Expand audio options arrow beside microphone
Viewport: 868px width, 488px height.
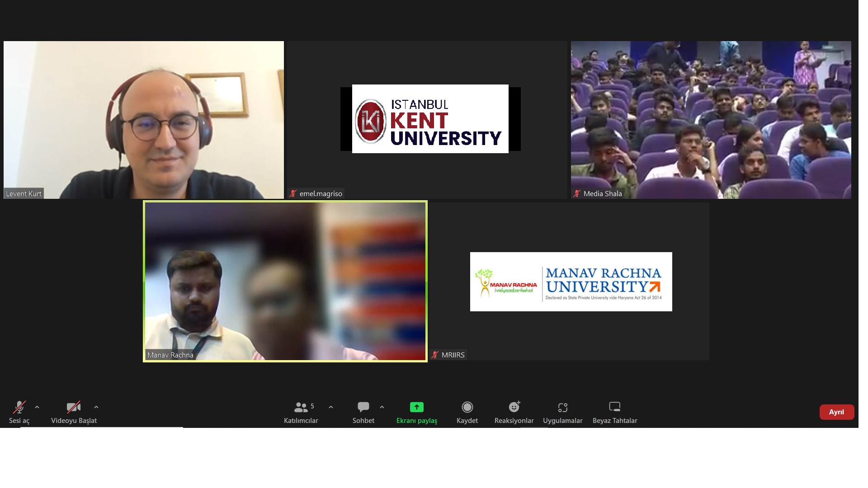(x=37, y=408)
